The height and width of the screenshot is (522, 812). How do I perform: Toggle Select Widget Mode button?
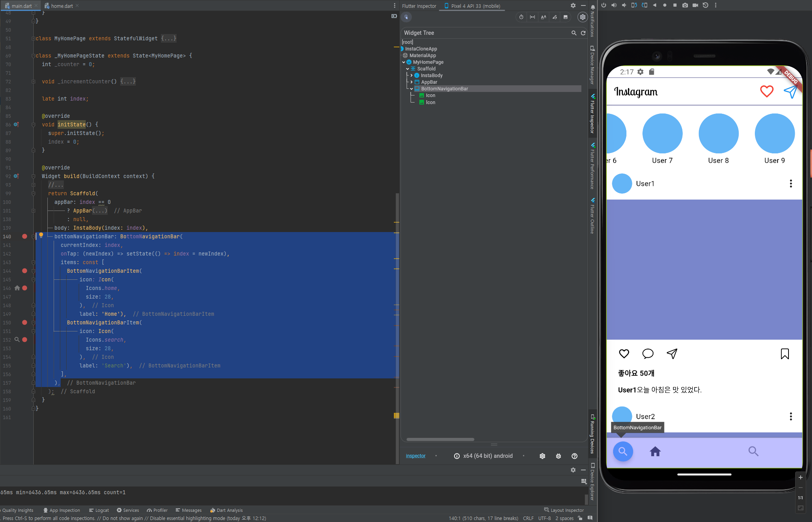[406, 17]
